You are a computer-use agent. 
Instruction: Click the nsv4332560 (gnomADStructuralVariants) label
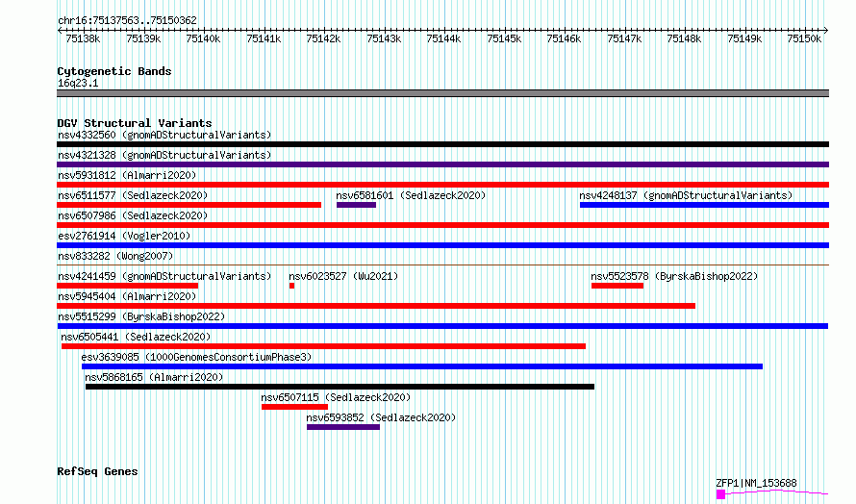pyautogui.click(x=164, y=135)
